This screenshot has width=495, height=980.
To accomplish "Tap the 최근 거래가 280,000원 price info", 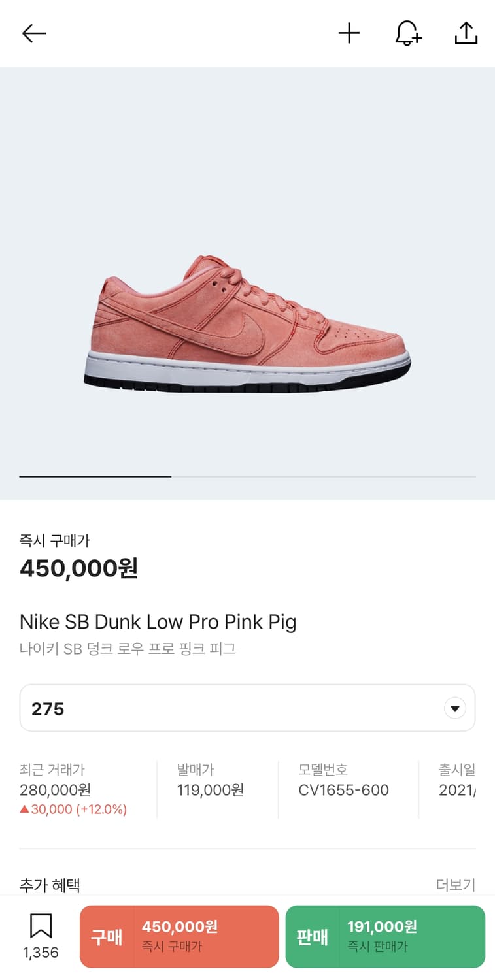I will click(73, 790).
